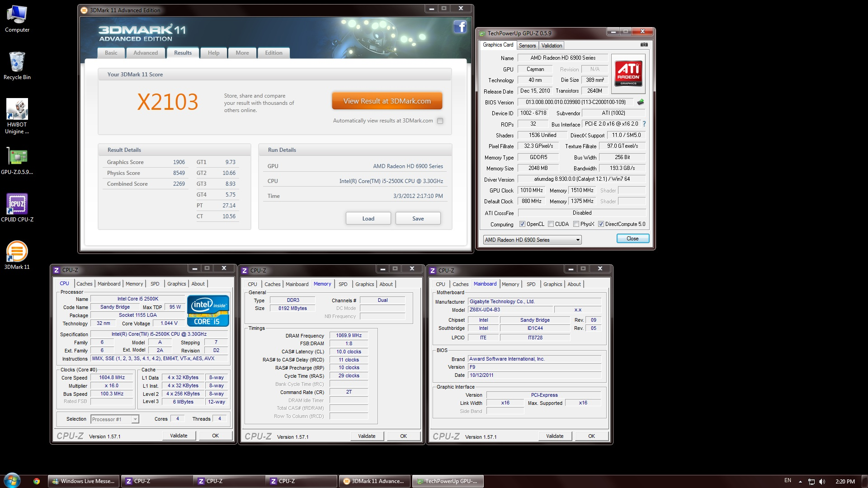Open Caches tab in the CPU window
Viewport: 868px width, 488px height.
pyautogui.click(x=84, y=284)
